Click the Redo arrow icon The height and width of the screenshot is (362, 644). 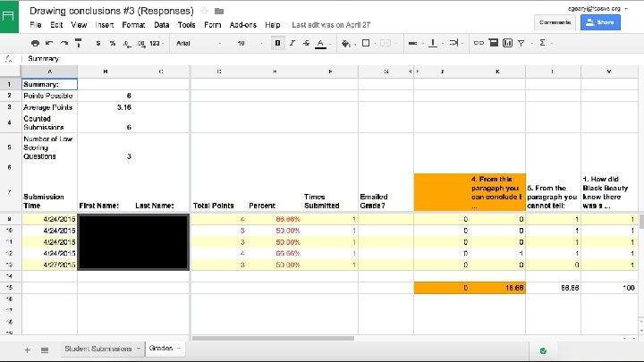[x=64, y=43]
